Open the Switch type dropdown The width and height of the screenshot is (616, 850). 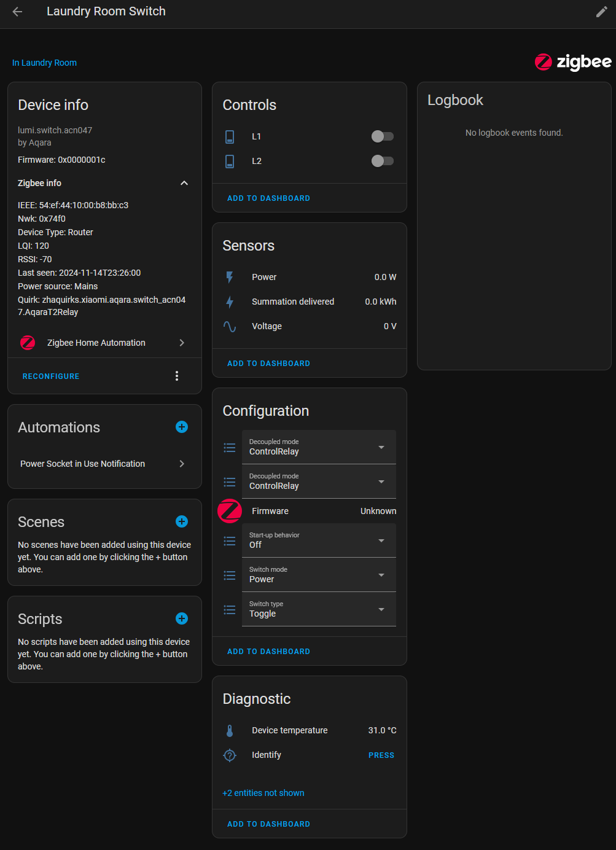pos(319,609)
